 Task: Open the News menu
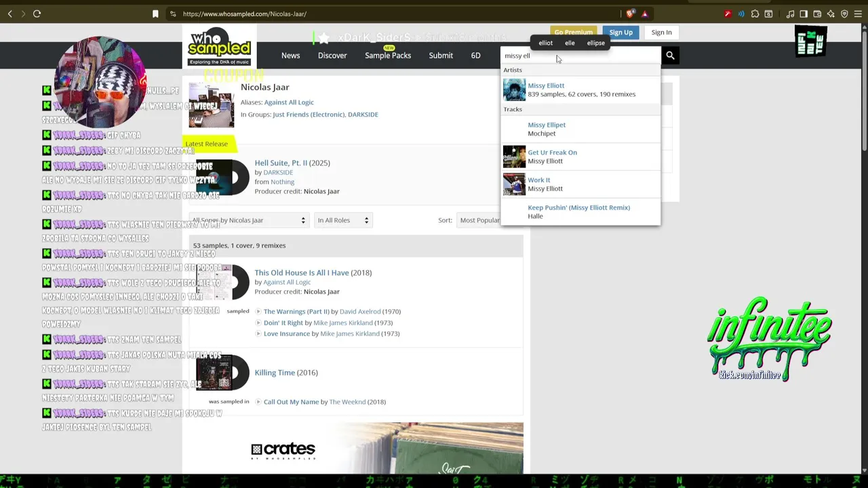tap(290, 56)
